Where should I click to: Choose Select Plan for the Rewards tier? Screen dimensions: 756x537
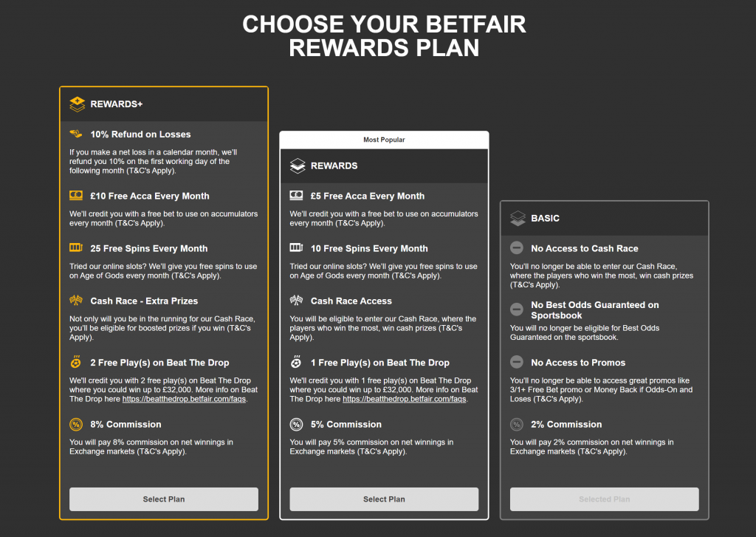[x=384, y=499]
